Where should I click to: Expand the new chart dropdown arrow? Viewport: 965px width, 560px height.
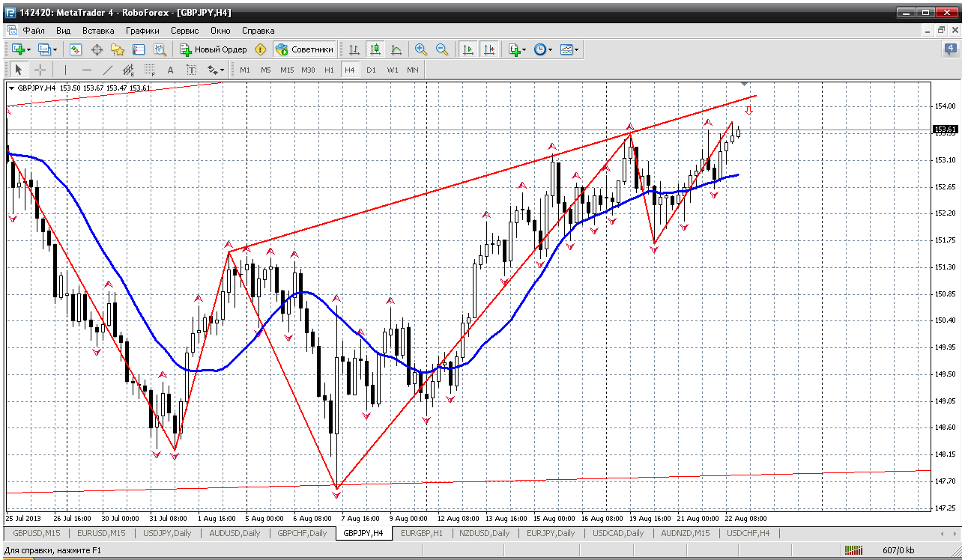[29, 49]
